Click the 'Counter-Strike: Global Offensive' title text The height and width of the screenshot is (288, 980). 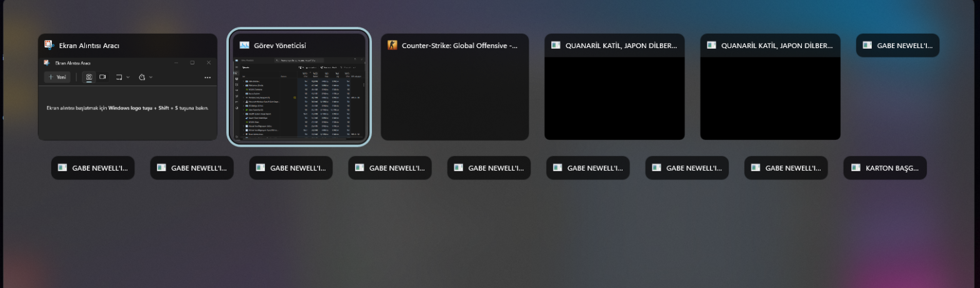pos(460,46)
